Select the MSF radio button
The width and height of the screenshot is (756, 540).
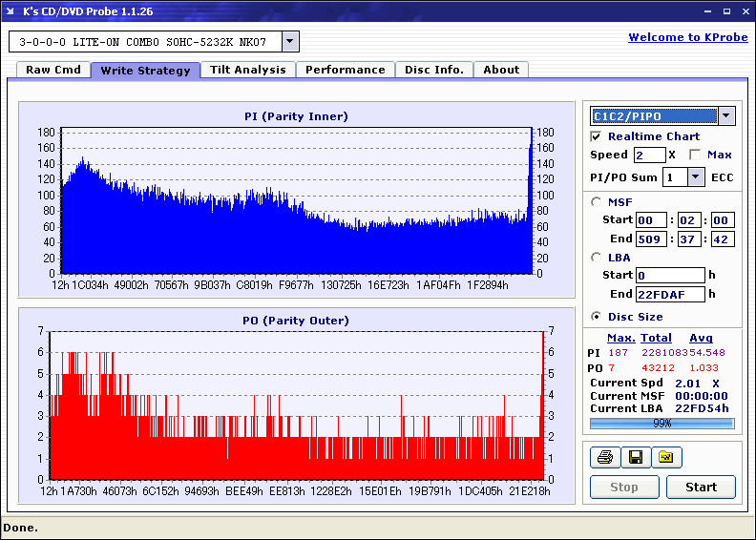click(597, 201)
